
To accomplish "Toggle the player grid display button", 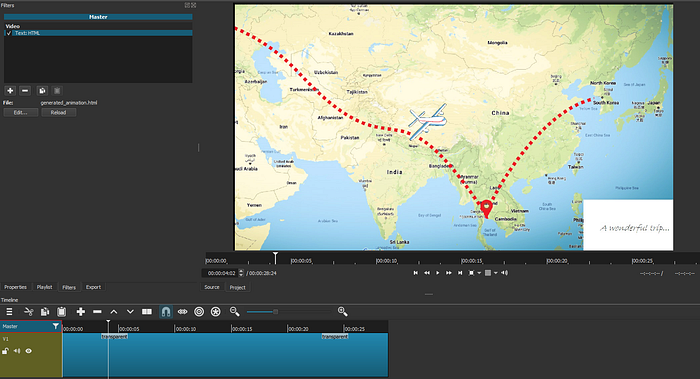I will (x=488, y=273).
